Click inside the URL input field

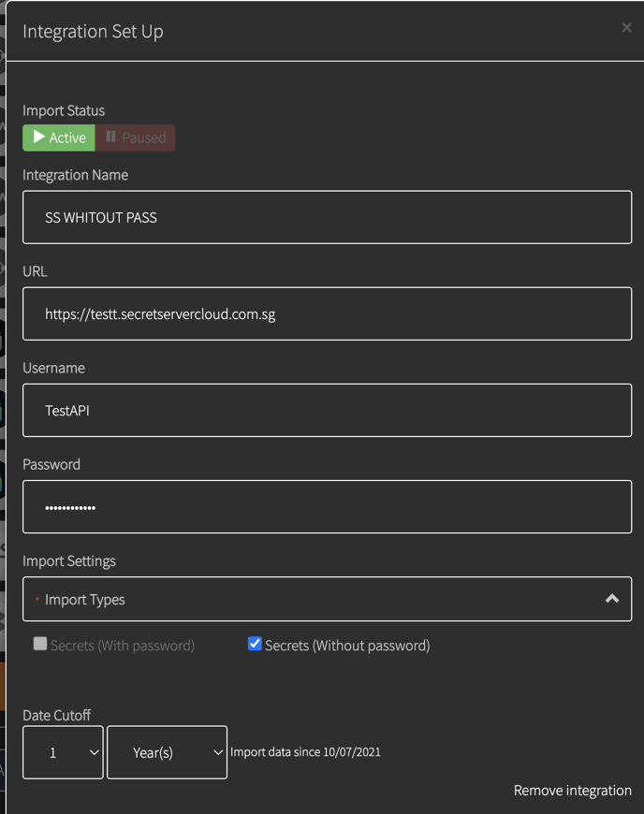click(328, 313)
